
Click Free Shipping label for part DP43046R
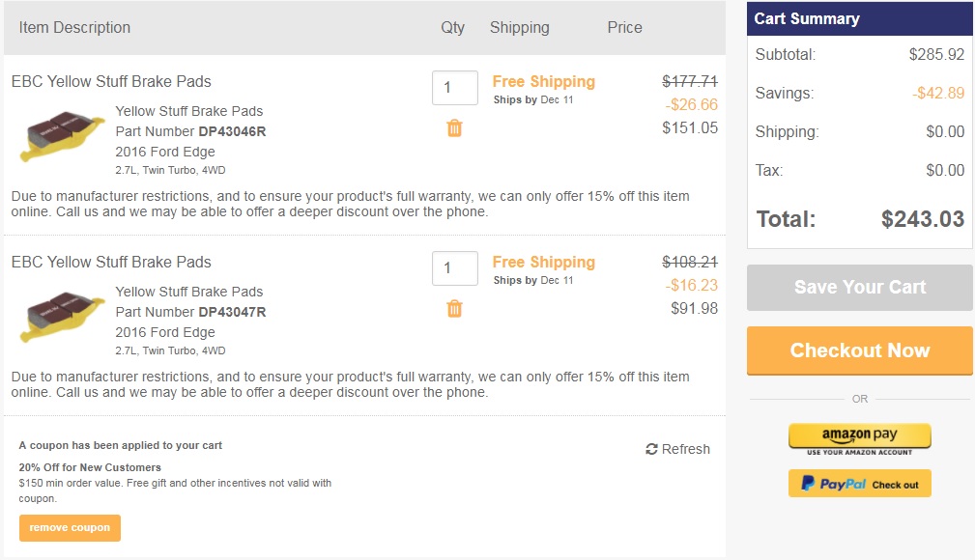543,81
